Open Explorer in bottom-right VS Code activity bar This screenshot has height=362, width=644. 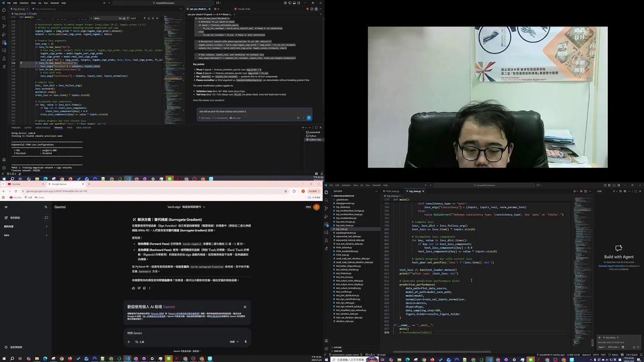point(327,192)
